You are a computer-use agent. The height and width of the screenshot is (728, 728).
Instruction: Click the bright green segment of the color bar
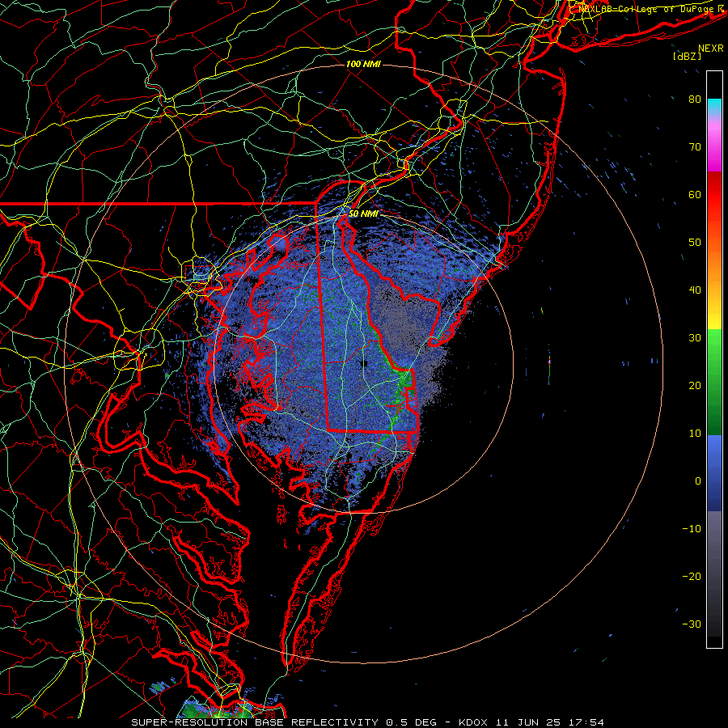(x=714, y=348)
